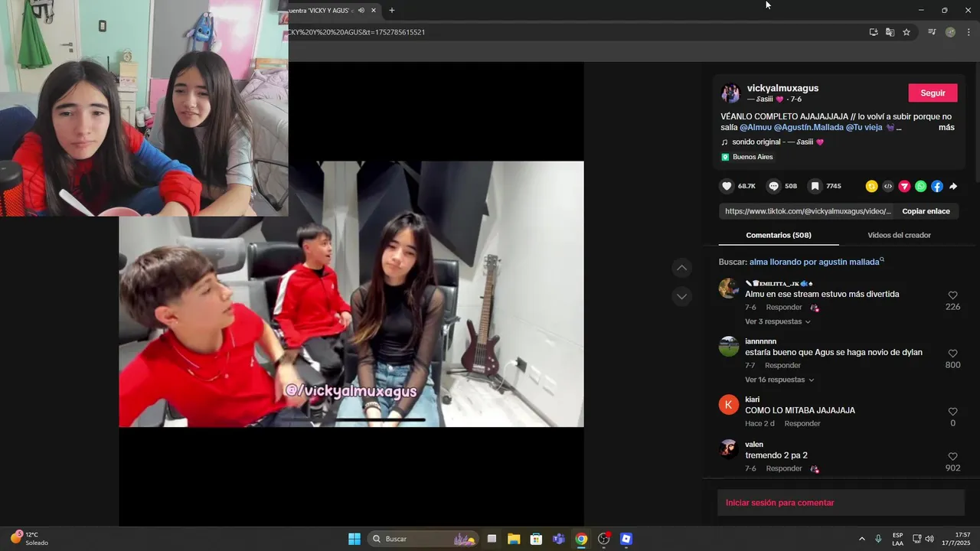Close the 'VICKY Y AGUS' browser tab
The width and height of the screenshot is (980, 551).
click(374, 11)
